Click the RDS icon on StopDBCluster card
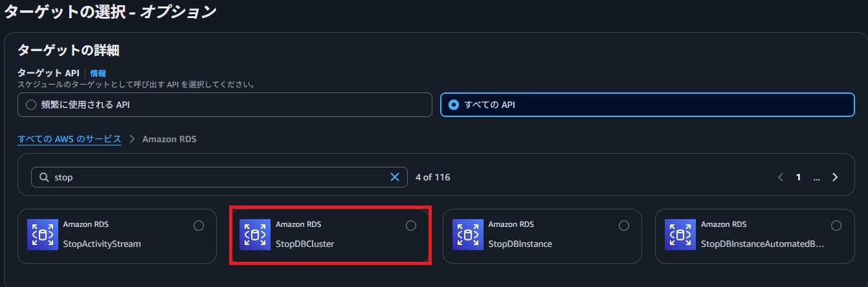Viewport: 868px width, 287px height. coord(255,235)
